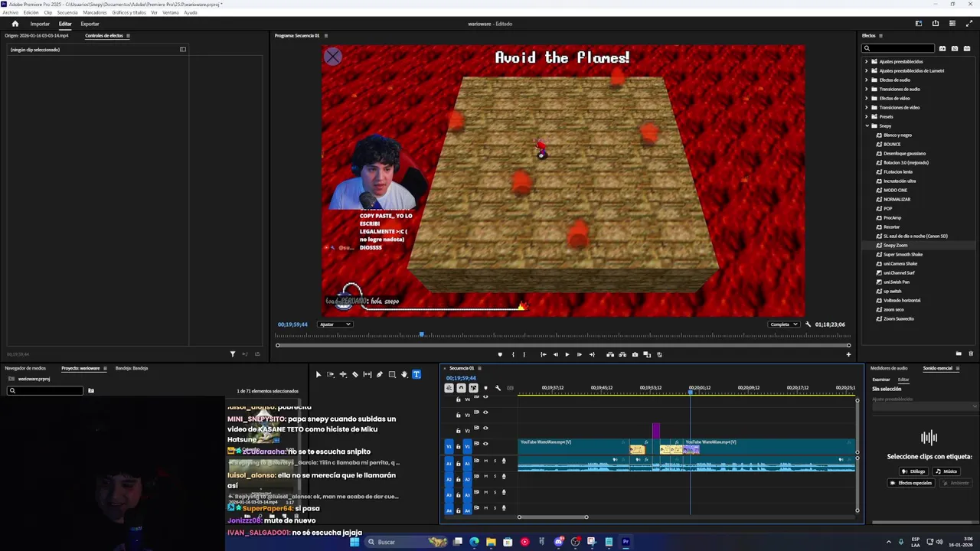This screenshot has width=980, height=551.
Task: Click the Effects panel search field
Action: (x=898, y=48)
